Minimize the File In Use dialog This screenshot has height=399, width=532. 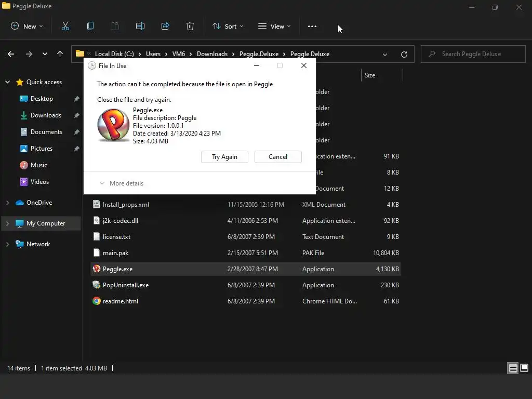pyautogui.click(x=257, y=65)
